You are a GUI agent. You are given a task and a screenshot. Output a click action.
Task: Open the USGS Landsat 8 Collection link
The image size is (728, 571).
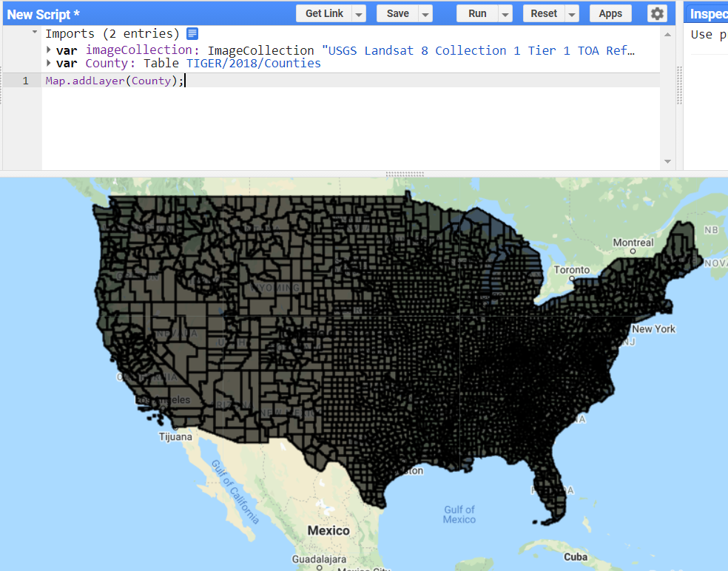click(478, 50)
